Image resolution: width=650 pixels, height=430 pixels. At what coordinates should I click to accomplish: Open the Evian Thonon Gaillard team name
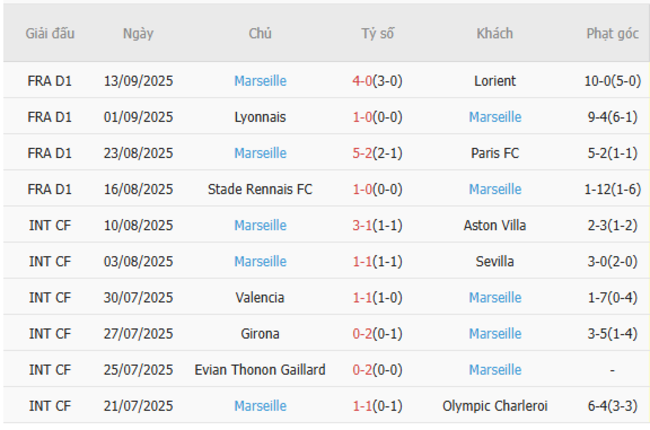pos(260,369)
